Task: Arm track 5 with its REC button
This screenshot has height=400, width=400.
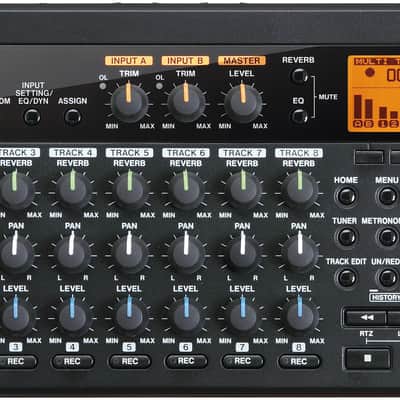Action: [130, 361]
